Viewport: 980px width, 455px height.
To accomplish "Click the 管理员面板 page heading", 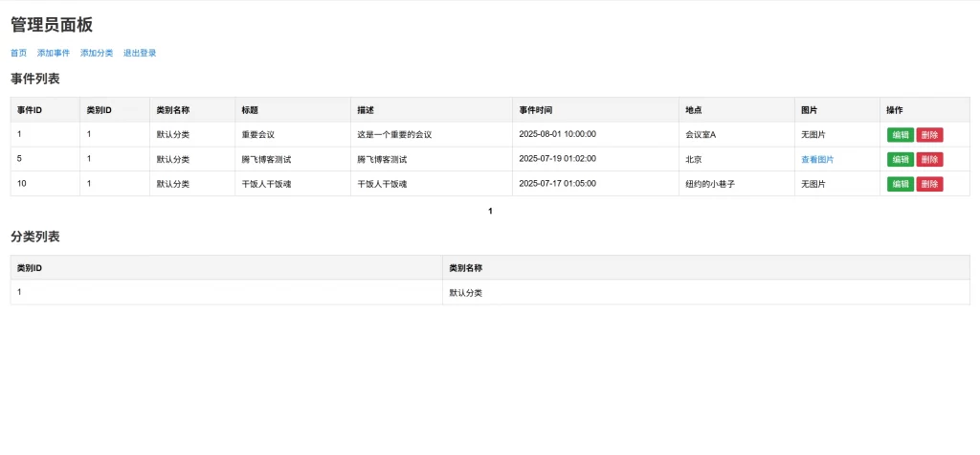I will coord(52,25).
